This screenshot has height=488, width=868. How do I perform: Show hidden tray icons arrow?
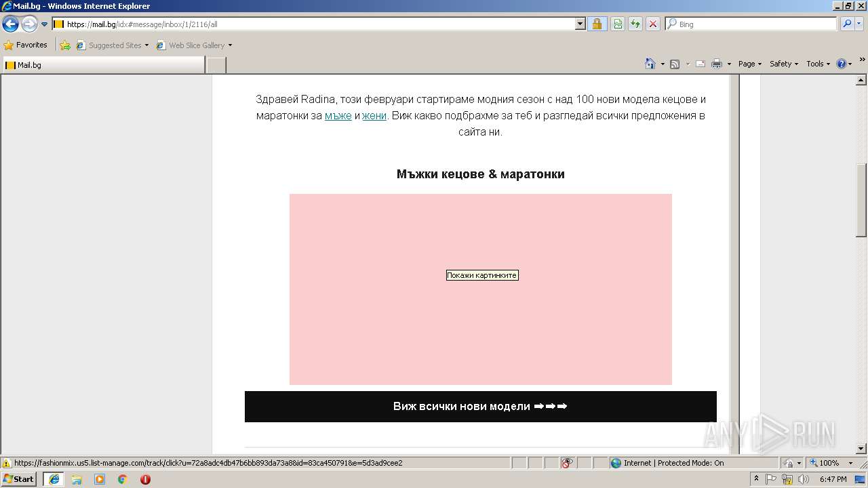click(x=757, y=479)
